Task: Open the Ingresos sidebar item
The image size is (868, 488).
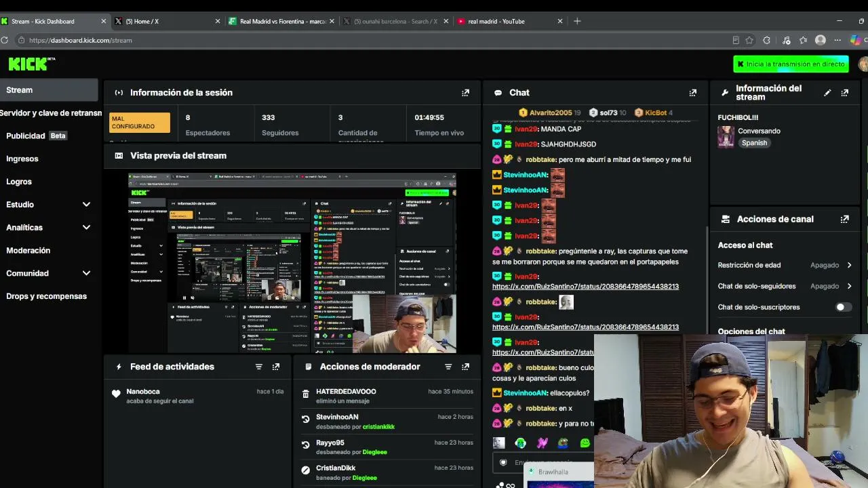Action: coord(22,159)
